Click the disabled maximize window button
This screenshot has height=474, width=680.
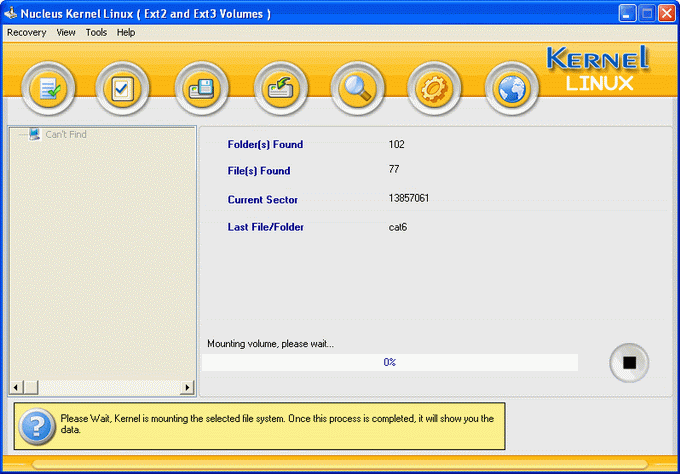click(647, 13)
